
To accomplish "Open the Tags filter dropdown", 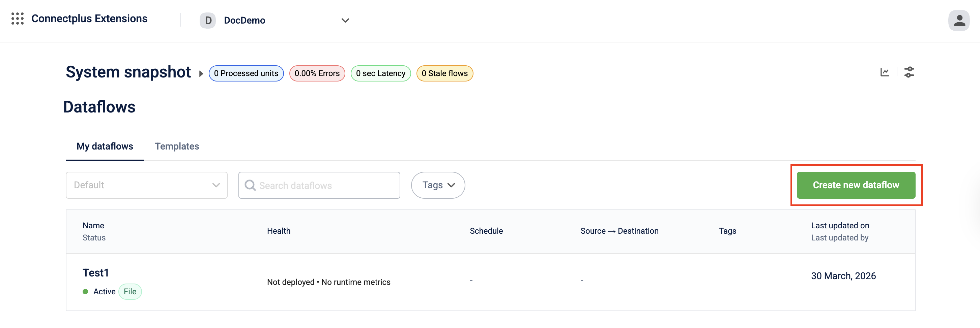I will [x=438, y=185].
